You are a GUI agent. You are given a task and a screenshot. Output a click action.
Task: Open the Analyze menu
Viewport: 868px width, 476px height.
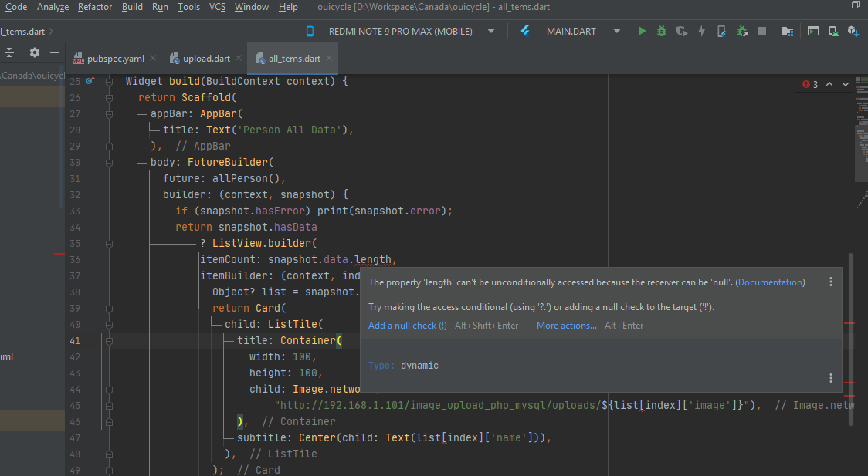53,7
